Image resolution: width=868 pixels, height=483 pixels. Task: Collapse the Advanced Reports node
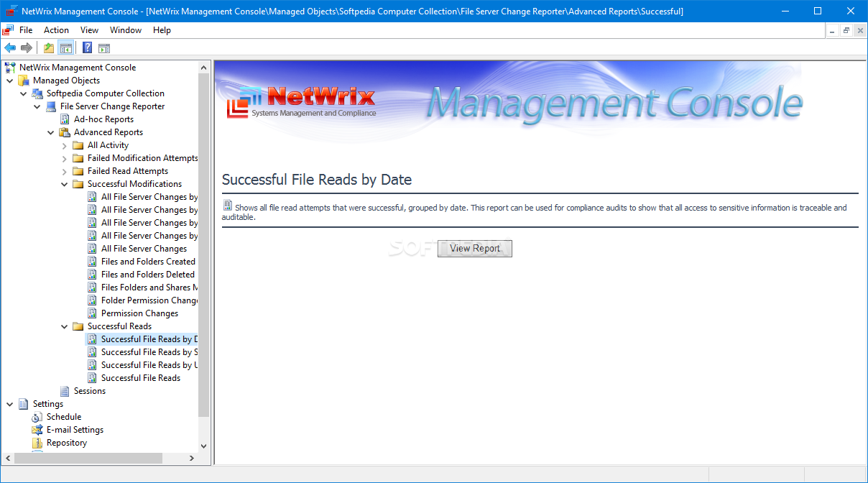51,132
